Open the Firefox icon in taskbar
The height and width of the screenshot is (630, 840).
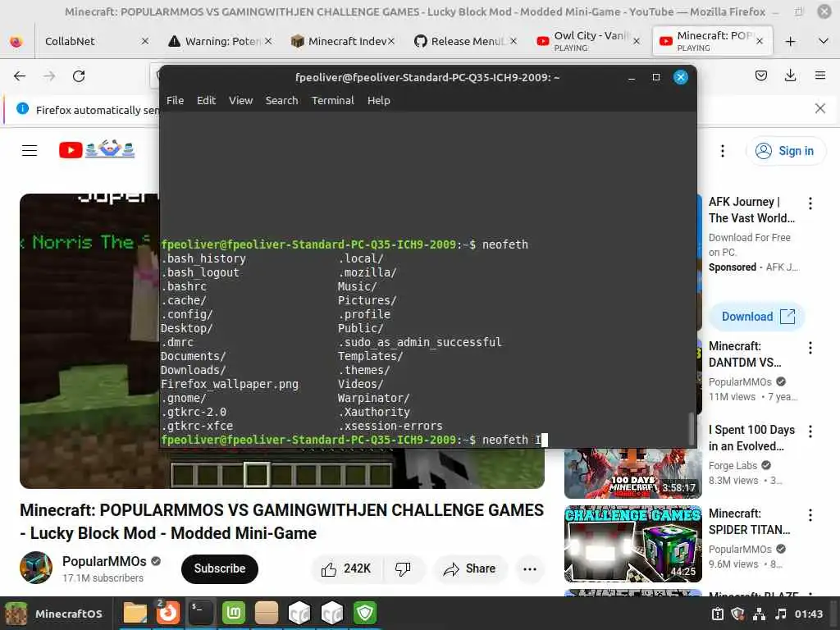(x=167, y=613)
